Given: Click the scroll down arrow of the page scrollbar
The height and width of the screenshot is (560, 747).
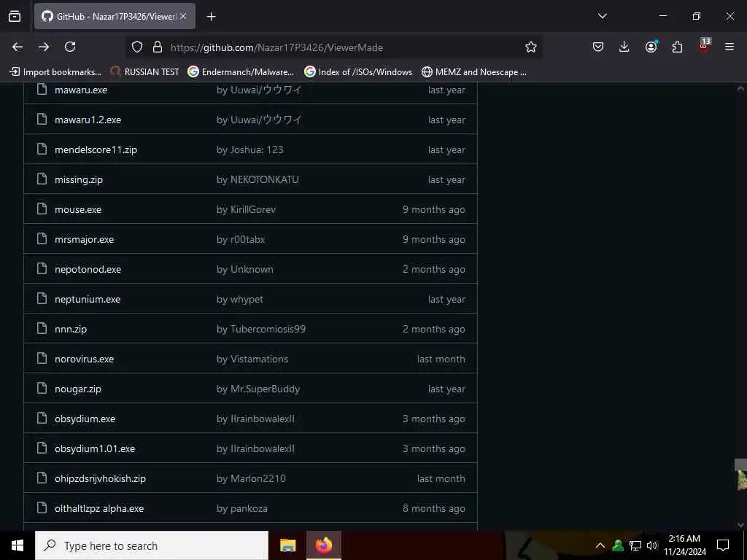Looking at the screenshot, I should tap(740, 525).
